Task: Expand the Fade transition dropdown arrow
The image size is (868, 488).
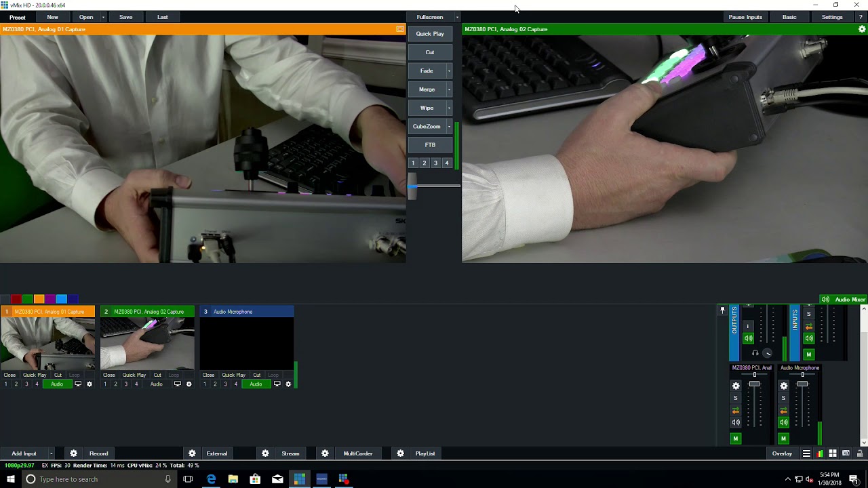Action: click(x=449, y=70)
